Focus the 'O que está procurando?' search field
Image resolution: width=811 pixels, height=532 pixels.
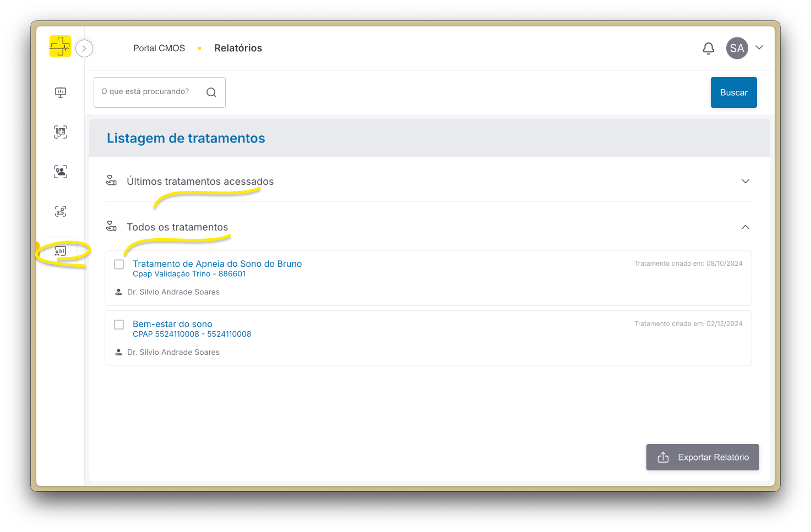coord(149,92)
